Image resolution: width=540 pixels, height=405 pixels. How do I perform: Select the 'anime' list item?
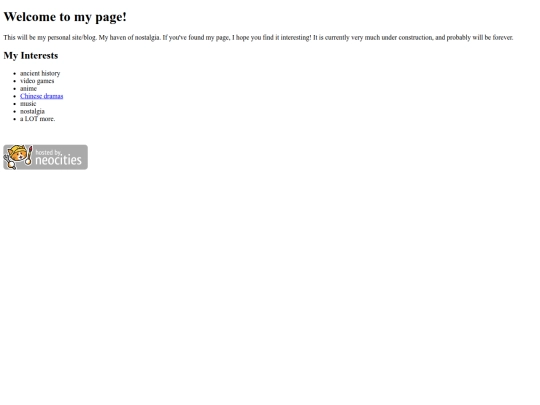[28, 89]
